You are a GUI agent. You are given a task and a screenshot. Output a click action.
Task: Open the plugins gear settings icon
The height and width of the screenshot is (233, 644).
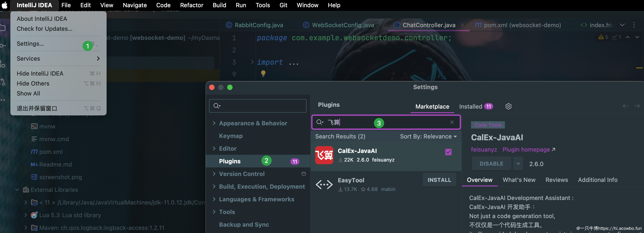pos(508,107)
